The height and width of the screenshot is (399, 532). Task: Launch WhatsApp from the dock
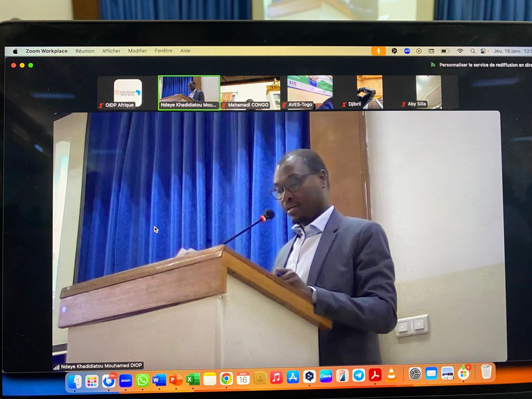(x=143, y=380)
